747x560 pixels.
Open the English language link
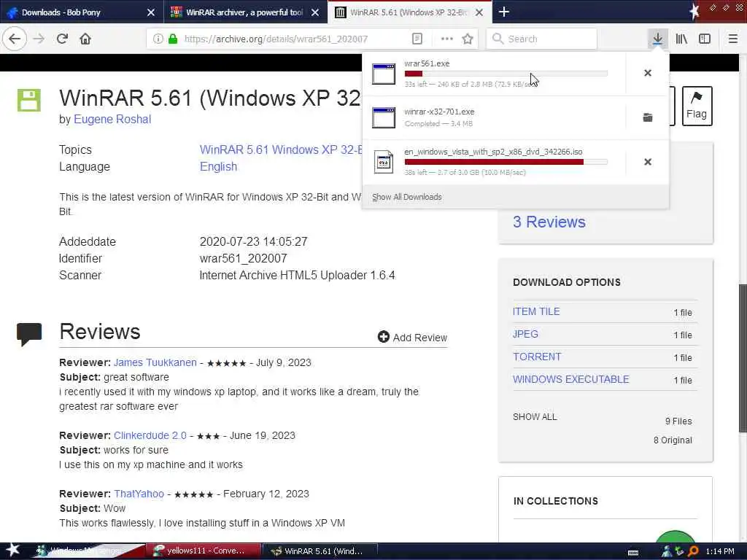(x=218, y=167)
